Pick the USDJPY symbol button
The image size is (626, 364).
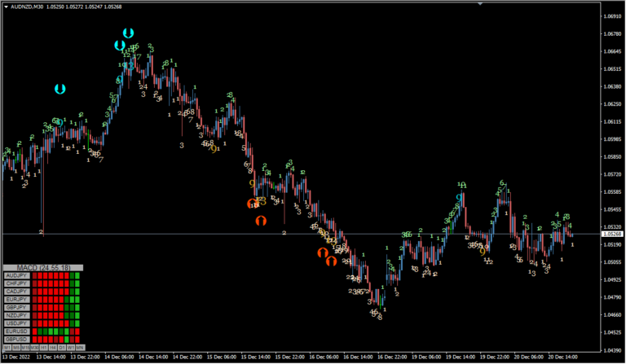(x=17, y=323)
